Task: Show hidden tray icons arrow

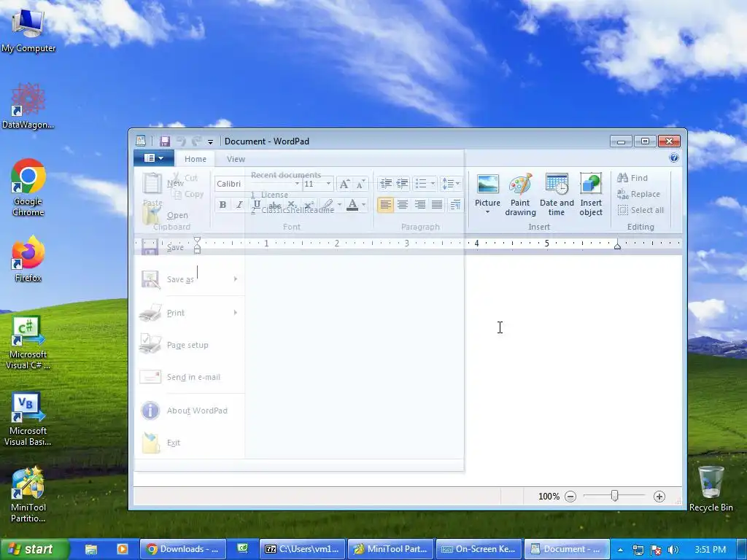Action: tap(620, 550)
